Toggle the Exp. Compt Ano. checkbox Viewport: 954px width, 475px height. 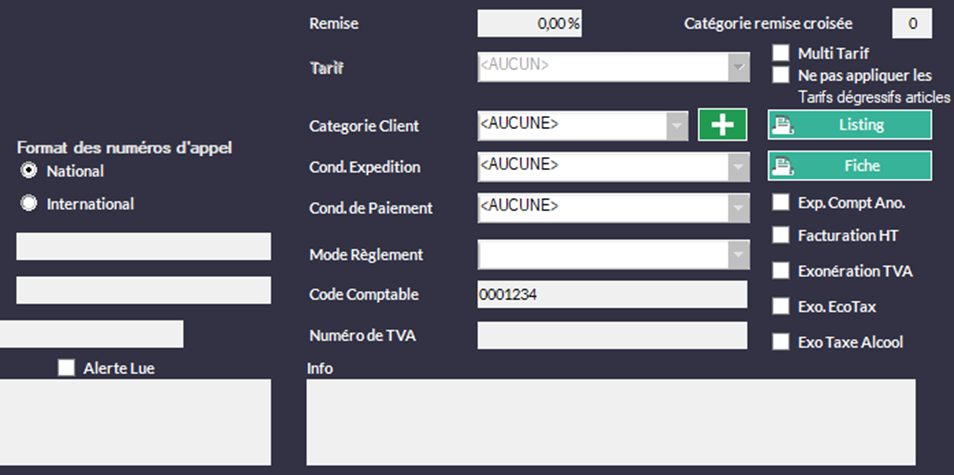pyautogui.click(x=781, y=203)
